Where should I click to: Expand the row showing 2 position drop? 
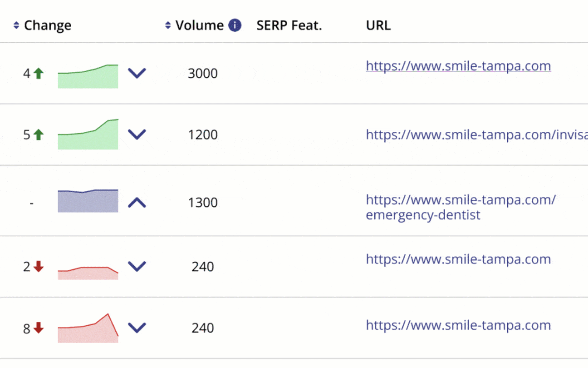[137, 266]
